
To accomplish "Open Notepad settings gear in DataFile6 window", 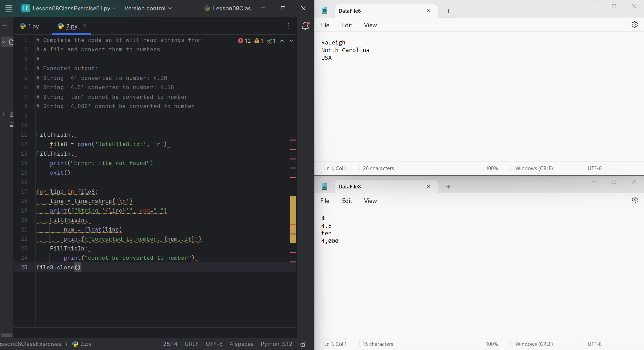I will point(635,24).
